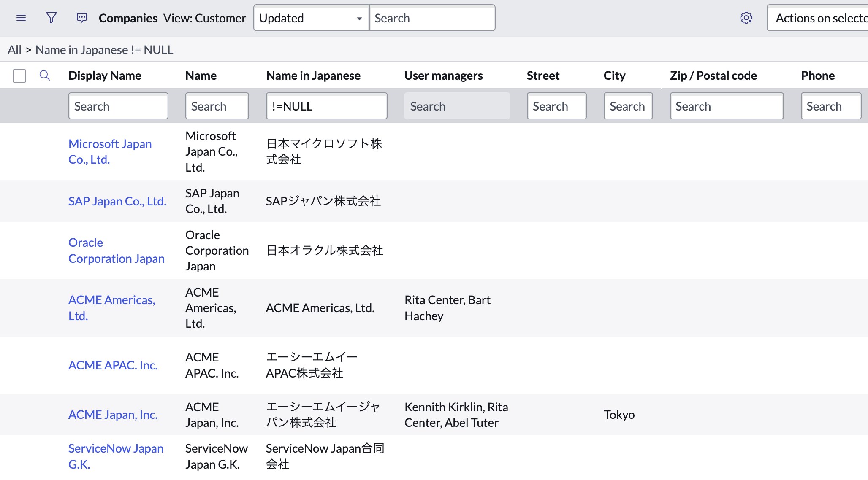This screenshot has height=480, width=868.
Task: Sort by the City column header
Action: click(614, 75)
